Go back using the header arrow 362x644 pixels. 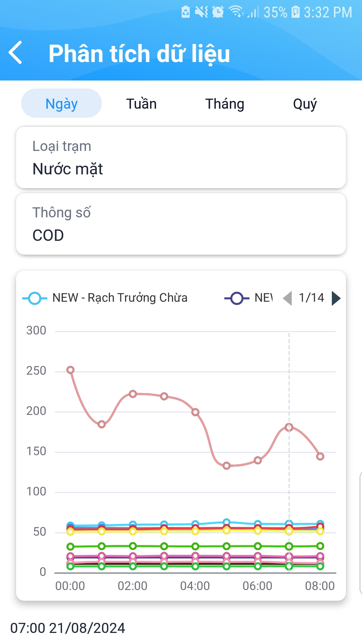(15, 53)
